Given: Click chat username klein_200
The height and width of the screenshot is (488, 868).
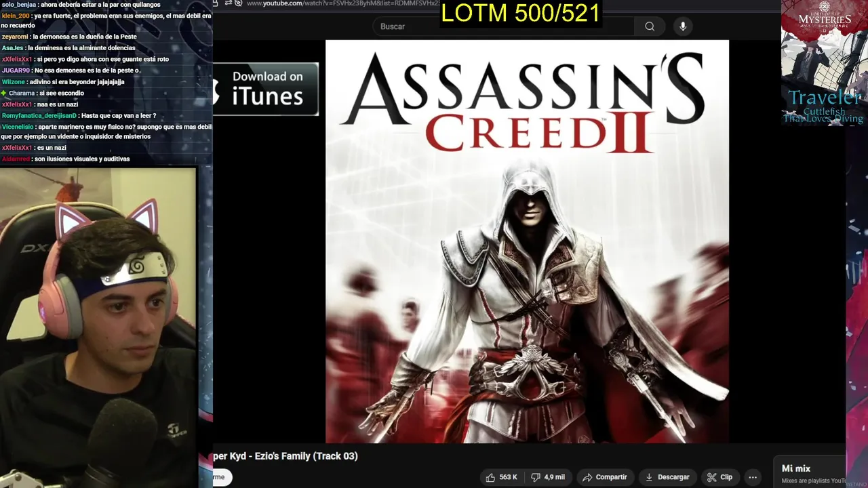Looking at the screenshot, I should [15, 16].
